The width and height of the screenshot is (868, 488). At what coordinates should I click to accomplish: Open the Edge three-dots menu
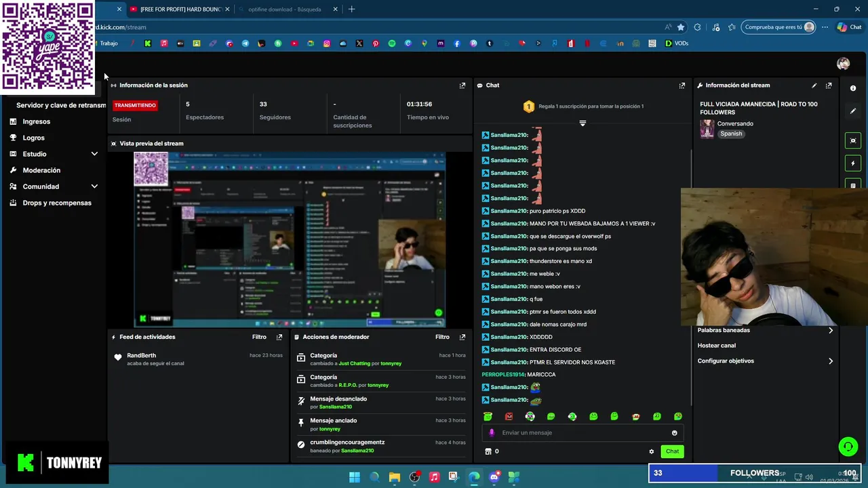[x=825, y=27]
